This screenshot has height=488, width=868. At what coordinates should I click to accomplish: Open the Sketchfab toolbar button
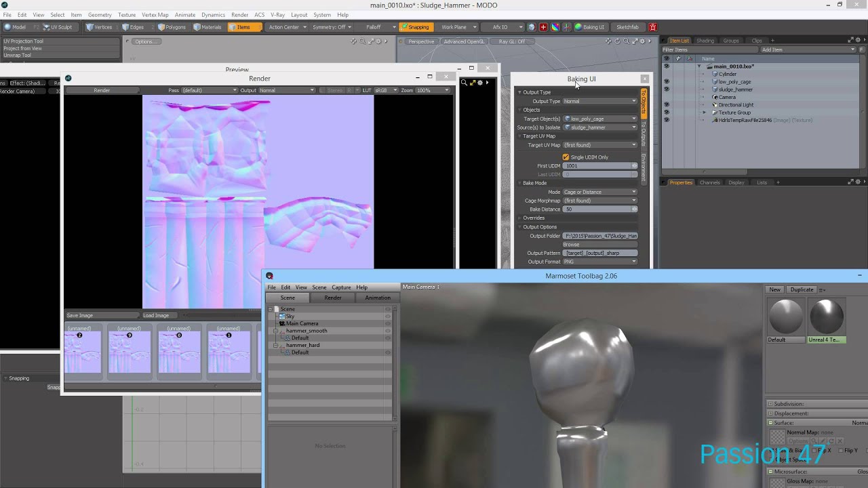[627, 27]
